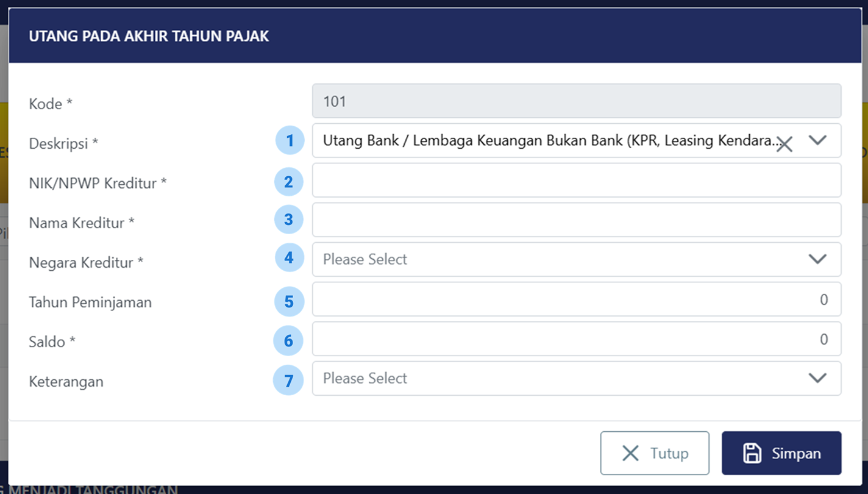Select the Tahun Peminjaman input
868x494 pixels.
click(576, 299)
